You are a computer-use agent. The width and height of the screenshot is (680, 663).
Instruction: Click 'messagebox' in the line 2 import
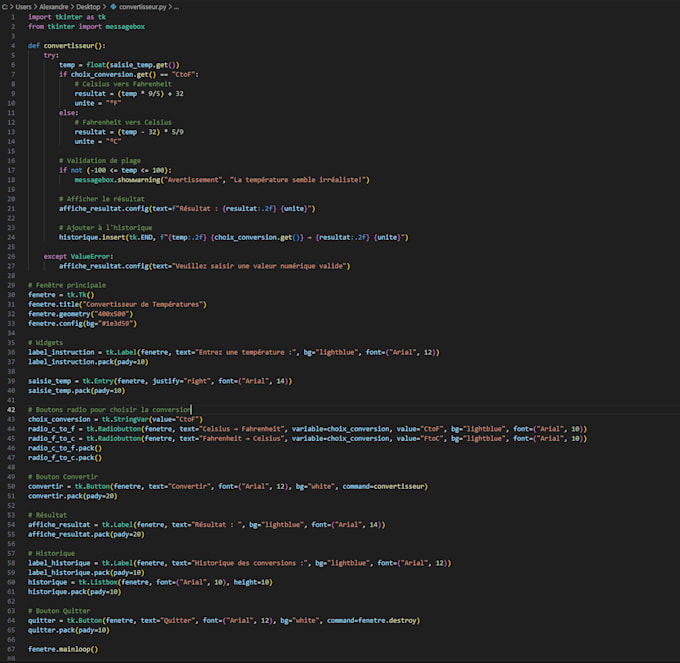coord(125,26)
